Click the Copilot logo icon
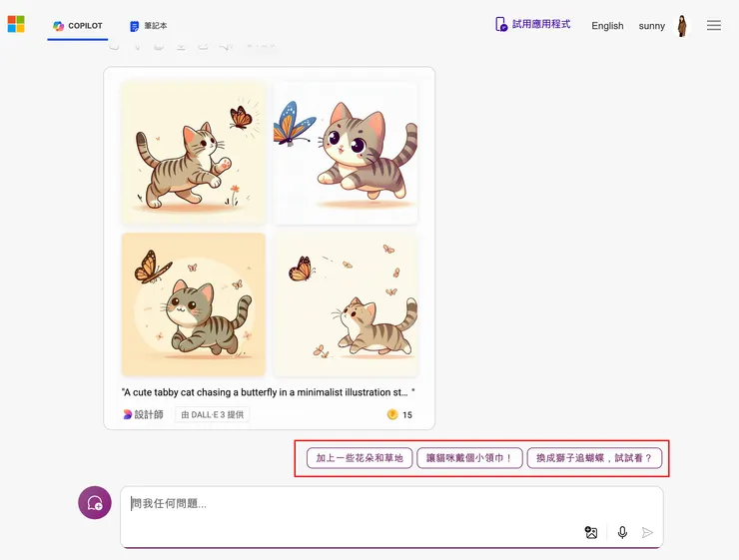739x560 pixels. 59,26
